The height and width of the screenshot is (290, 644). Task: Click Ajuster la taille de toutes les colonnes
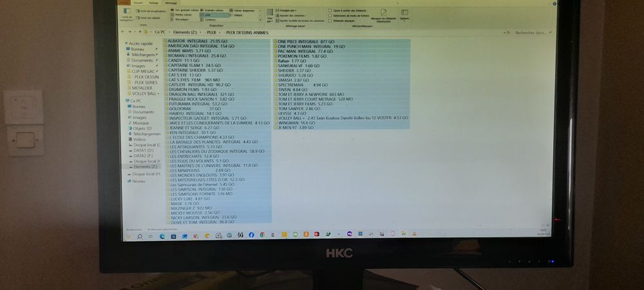[x=300, y=20]
